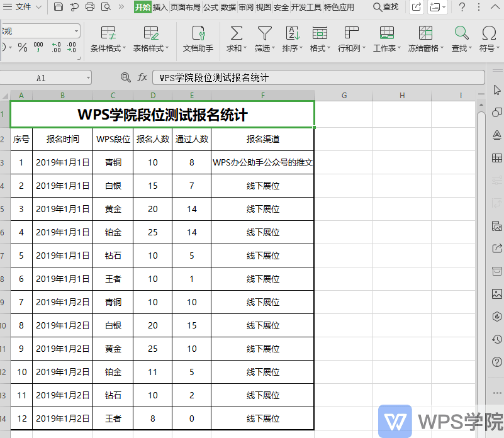Viewport: 504px width, 438px height.
Task: Select the 安全 ribbon tab
Action: pyautogui.click(x=281, y=7)
